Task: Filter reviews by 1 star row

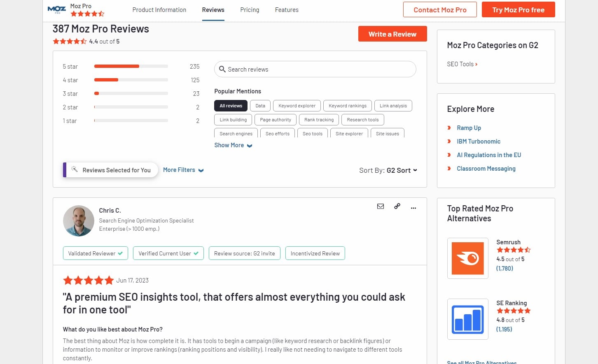Action: pos(131,121)
